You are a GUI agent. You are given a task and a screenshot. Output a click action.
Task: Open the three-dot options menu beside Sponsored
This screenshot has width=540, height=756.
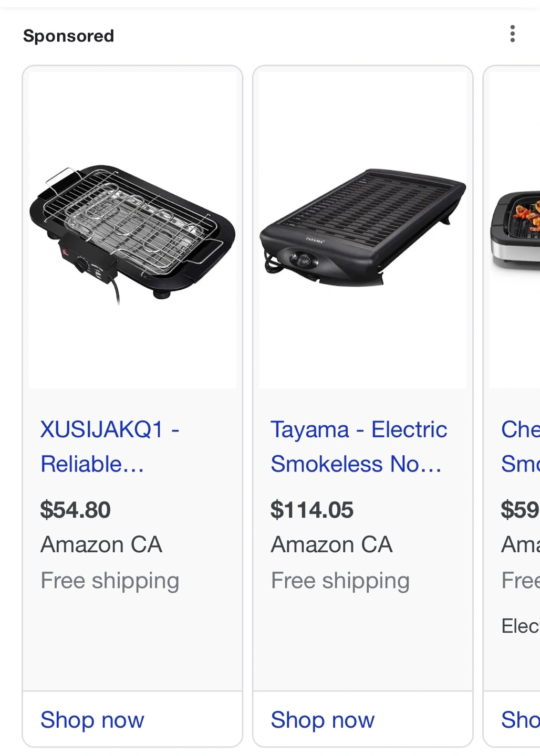click(512, 34)
